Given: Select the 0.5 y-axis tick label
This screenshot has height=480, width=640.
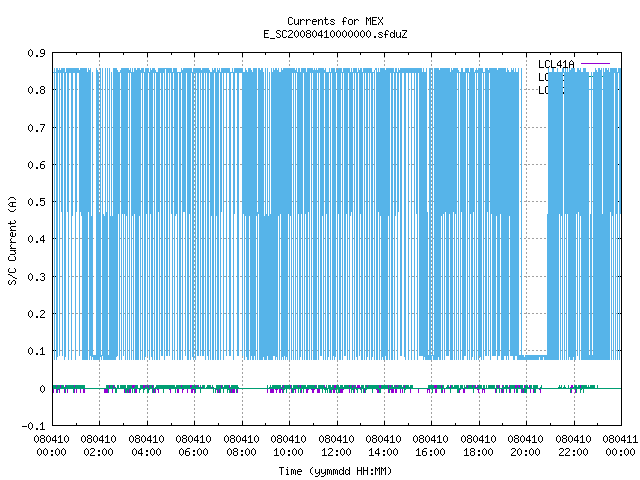Looking at the screenshot, I should [36, 202].
